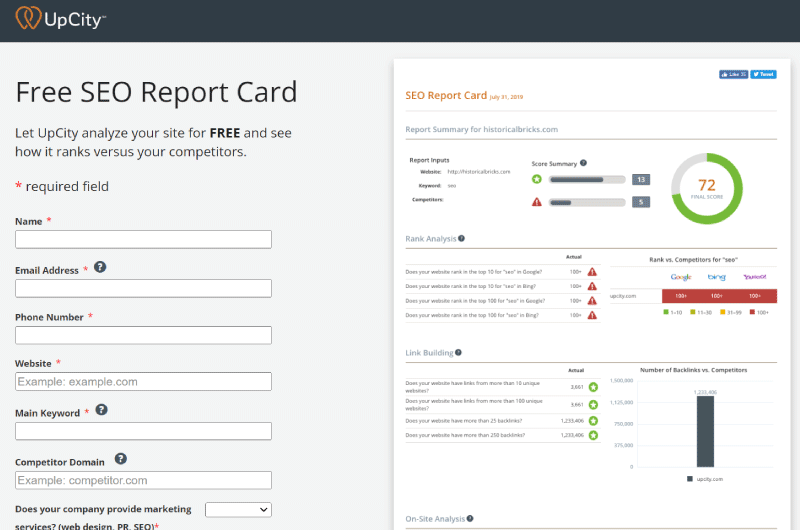Click the 72 final score ring
The width and height of the screenshot is (800, 530).
707,189
